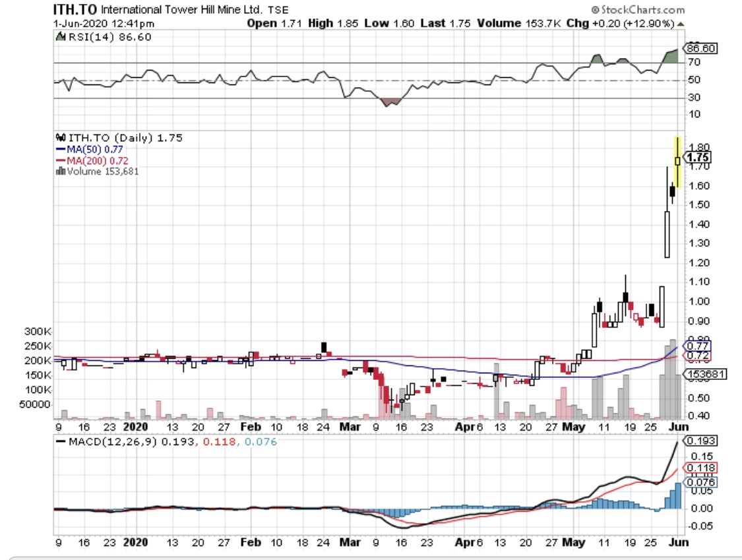Click the Low 1.60 value
Screen dimensions: 742x560
pos(389,23)
